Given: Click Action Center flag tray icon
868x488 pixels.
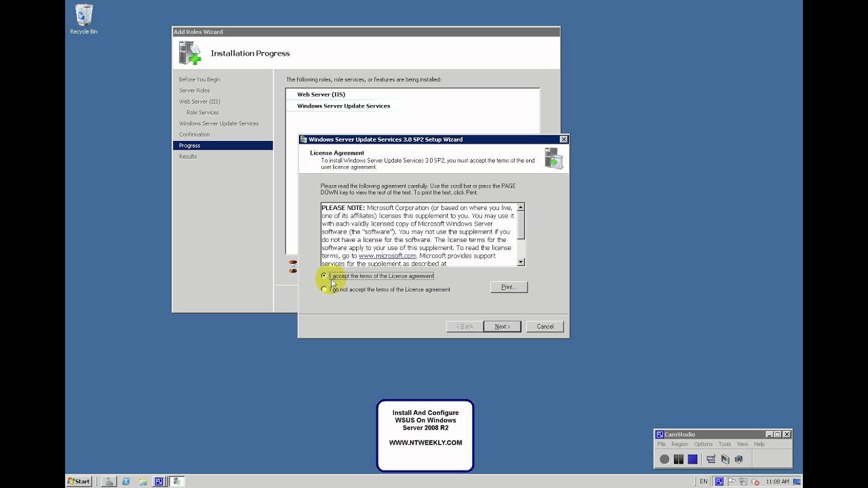Looking at the screenshot, I should coord(731,481).
